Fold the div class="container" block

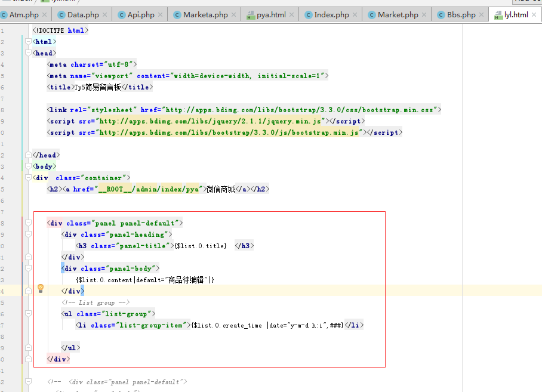click(28, 178)
